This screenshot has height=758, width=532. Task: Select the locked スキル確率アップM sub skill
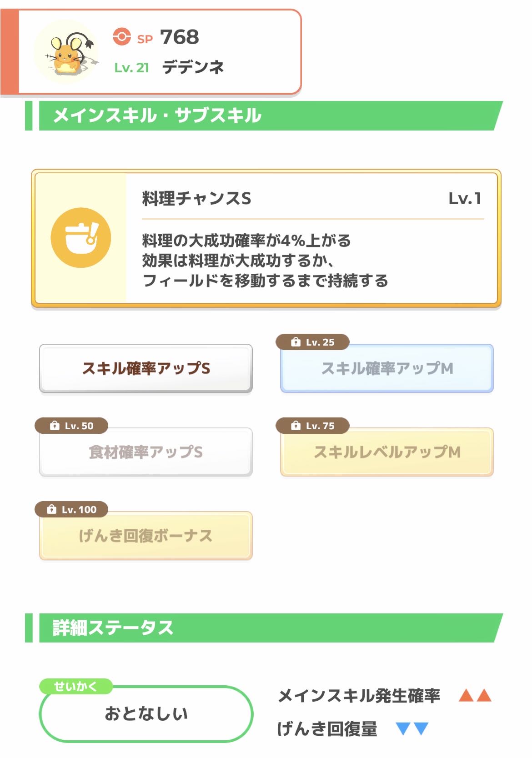(387, 368)
